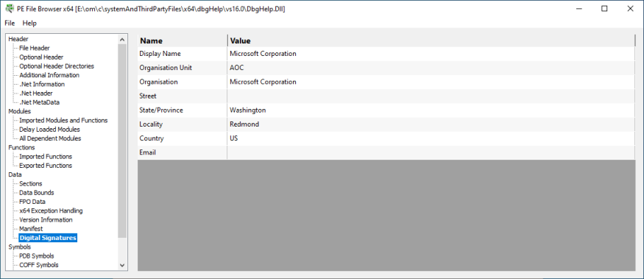Click the US value cell
Image resolution: width=644 pixels, height=279 pixels.
431,138
